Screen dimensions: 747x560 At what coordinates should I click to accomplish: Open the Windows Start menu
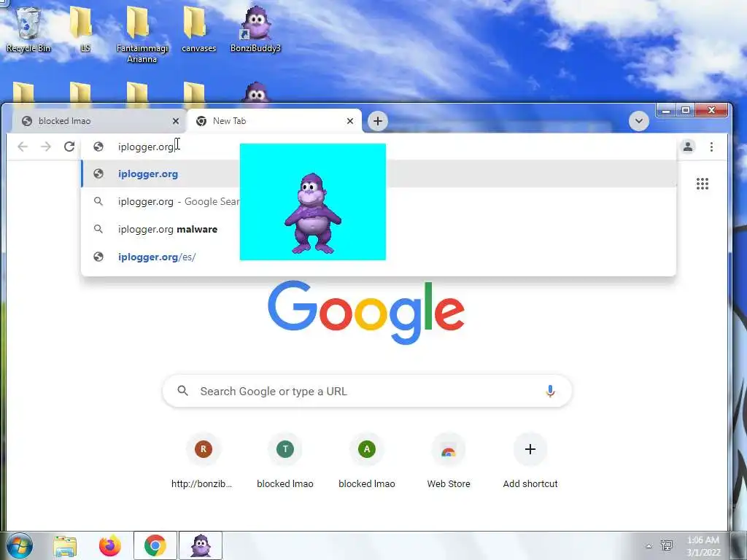[x=18, y=545]
